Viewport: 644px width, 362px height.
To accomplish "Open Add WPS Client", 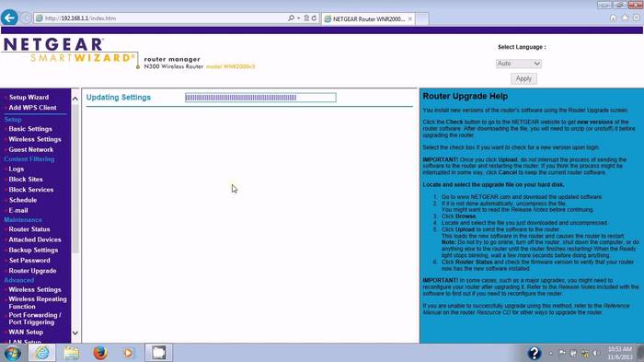I will (32, 108).
